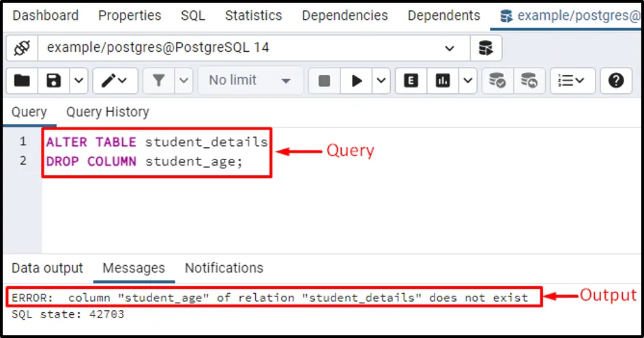
Task: Switch to the Query History tab
Action: (107, 112)
